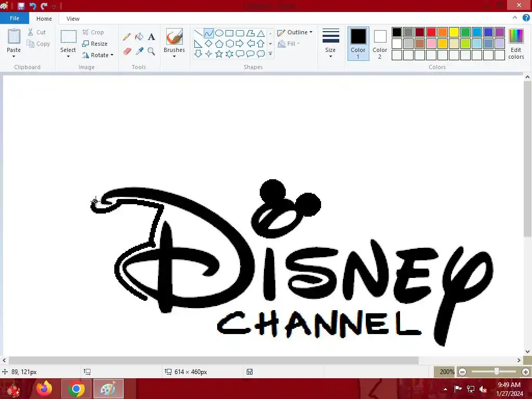Pick the green color swatch
Image resolution: width=532 pixels, height=399 pixels.
tap(465, 32)
